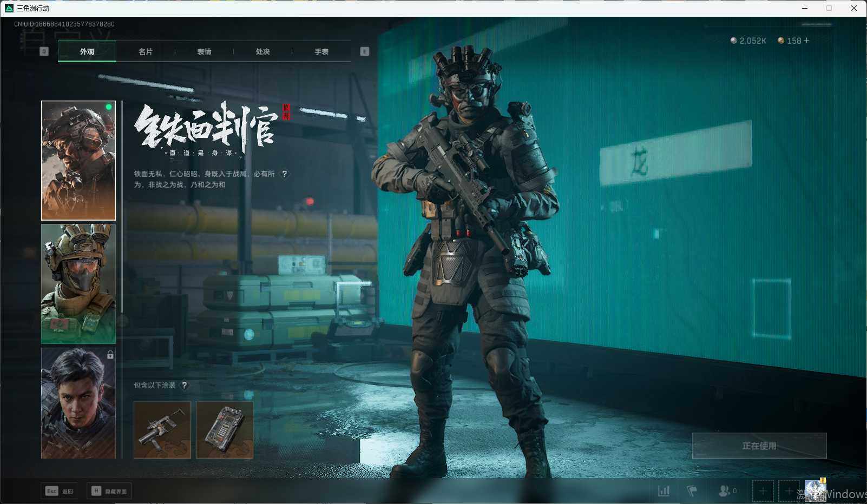Go to the 手表 tab
The image size is (867, 504).
click(321, 51)
